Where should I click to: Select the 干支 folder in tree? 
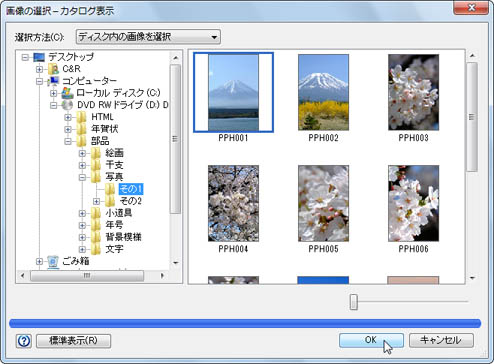coord(114,165)
